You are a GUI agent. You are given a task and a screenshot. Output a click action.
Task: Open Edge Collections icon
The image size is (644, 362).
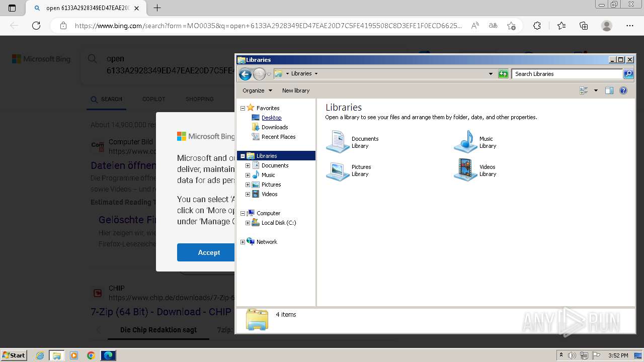584,26
